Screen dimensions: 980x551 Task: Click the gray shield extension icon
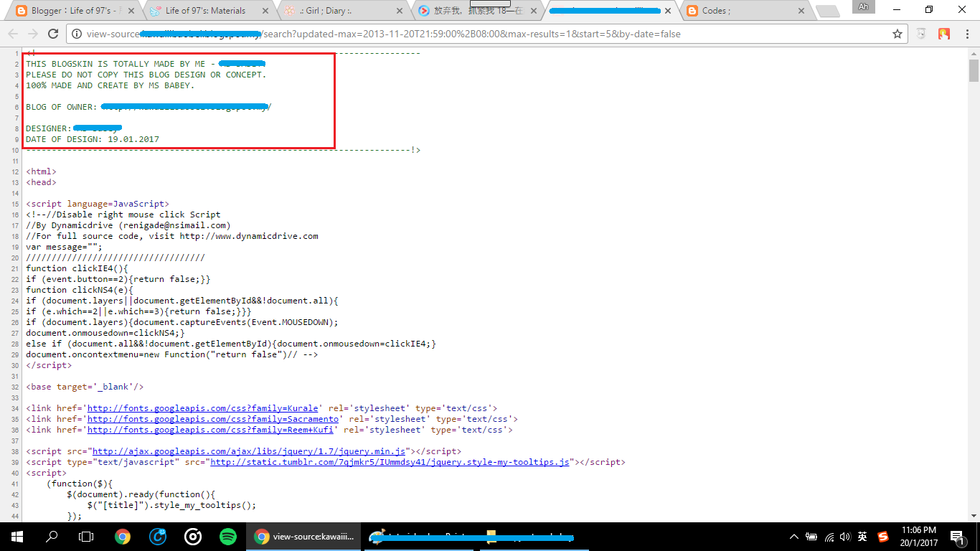922,34
